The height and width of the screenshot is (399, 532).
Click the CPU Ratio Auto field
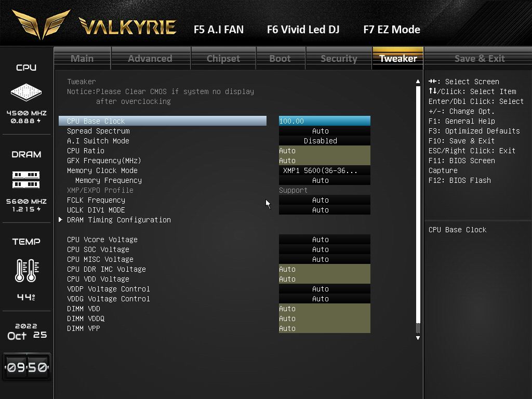pyautogui.click(x=324, y=151)
